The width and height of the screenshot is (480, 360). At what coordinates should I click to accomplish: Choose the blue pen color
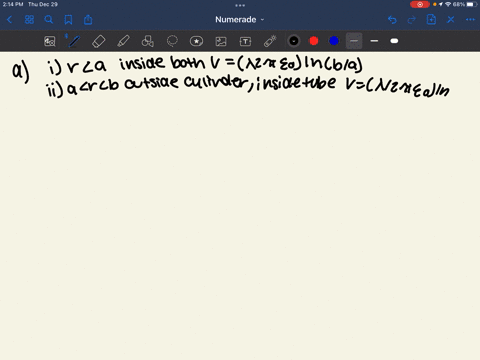pyautogui.click(x=334, y=41)
